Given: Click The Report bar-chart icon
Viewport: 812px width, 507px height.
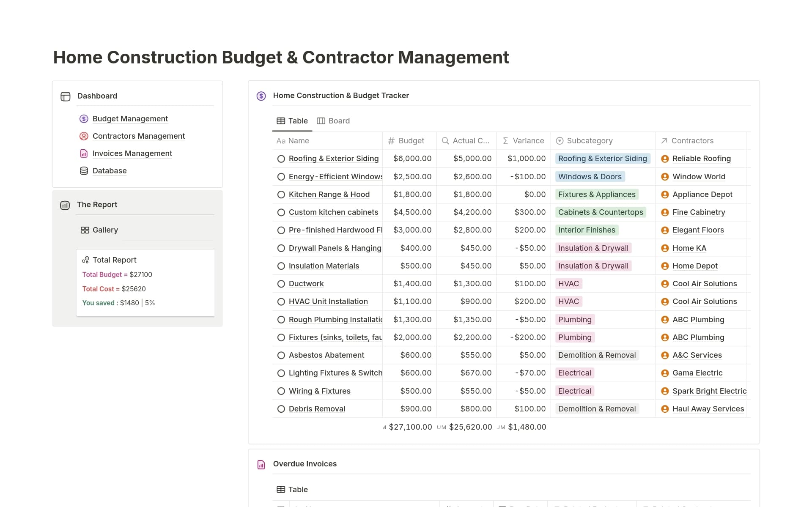Looking at the screenshot, I should 65,205.
